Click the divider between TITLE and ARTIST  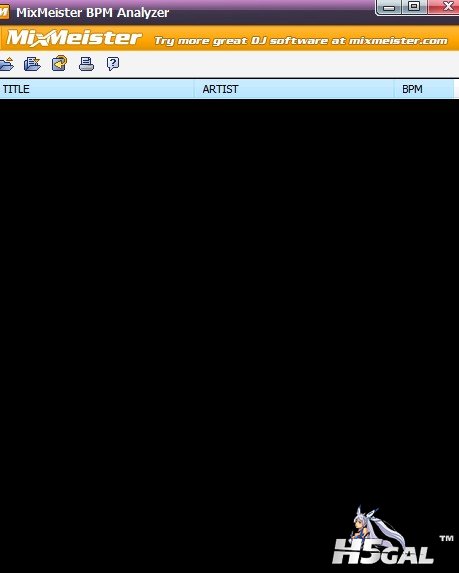click(x=194, y=89)
